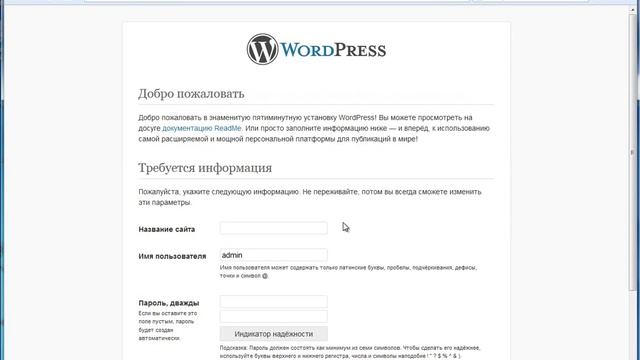Click the Имя пользователя label
640x360 pixels.
pos(172,256)
